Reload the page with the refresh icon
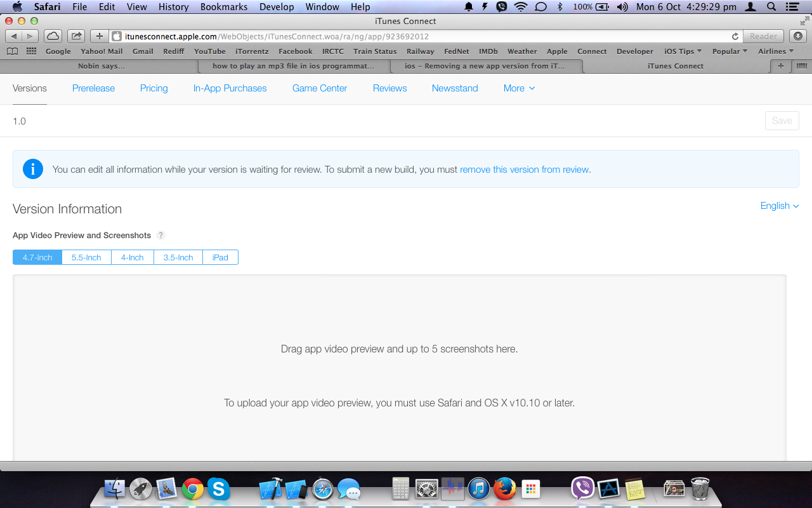Image resolution: width=812 pixels, height=508 pixels. [735, 36]
